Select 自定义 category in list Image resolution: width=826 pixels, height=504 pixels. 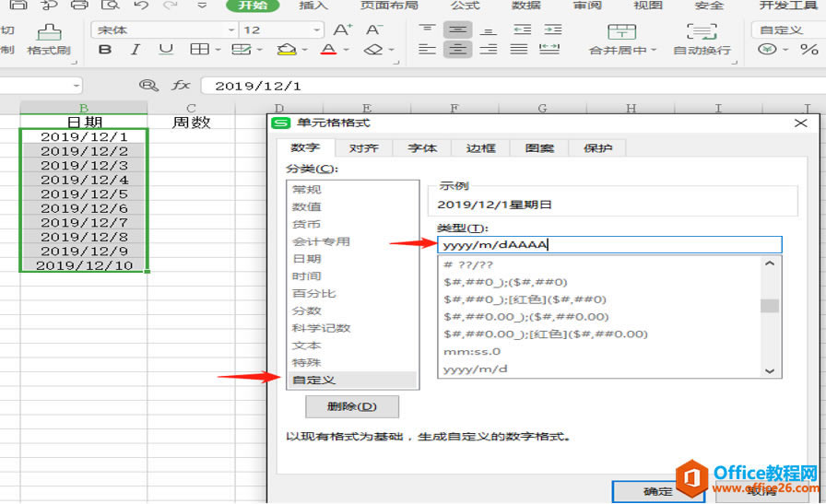[x=352, y=380]
